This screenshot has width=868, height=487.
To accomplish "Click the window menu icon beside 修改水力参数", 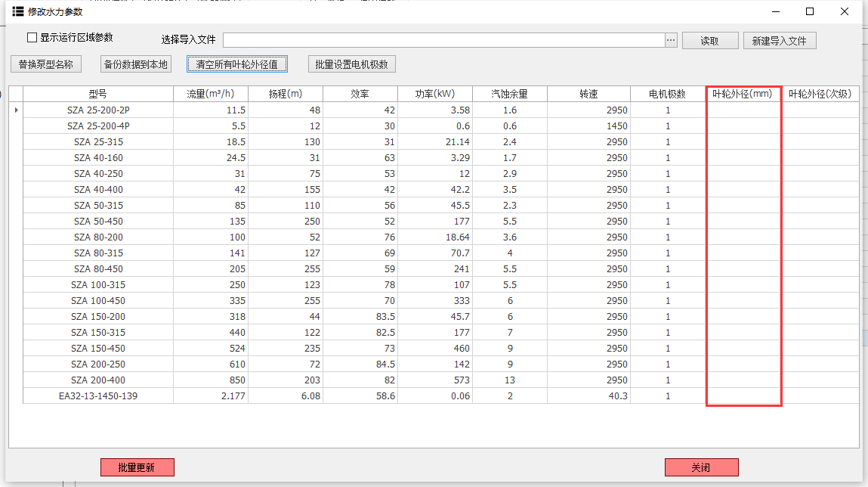I will pos(17,11).
